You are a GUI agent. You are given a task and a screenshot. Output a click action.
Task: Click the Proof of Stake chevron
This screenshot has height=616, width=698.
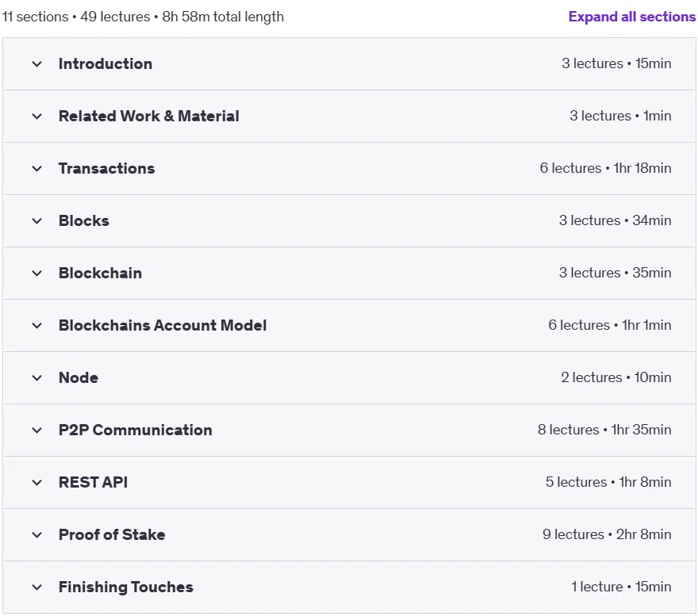coord(37,535)
